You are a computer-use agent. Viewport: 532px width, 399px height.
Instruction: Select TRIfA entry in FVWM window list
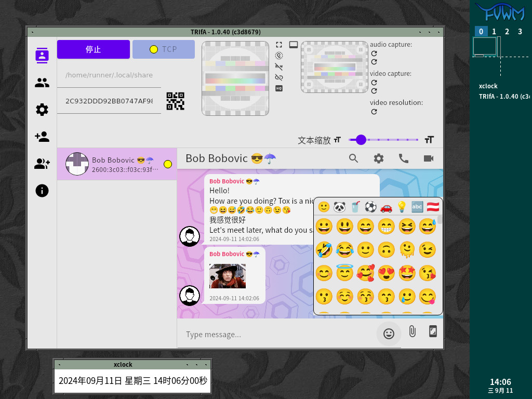(x=504, y=96)
